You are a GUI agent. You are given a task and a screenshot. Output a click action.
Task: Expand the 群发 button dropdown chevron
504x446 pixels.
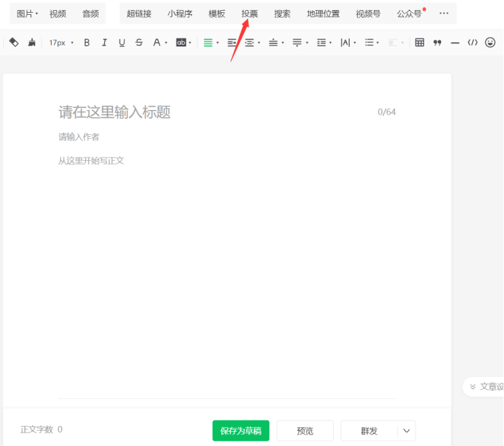[x=407, y=431]
